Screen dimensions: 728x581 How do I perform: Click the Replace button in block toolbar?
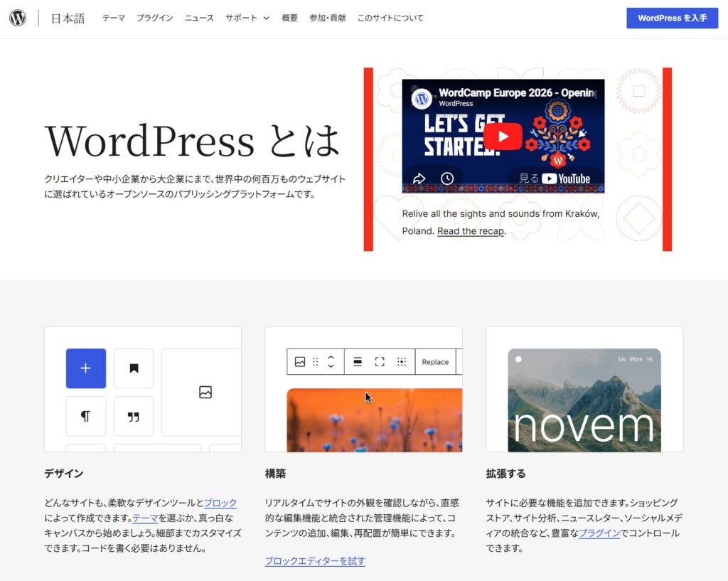(435, 362)
